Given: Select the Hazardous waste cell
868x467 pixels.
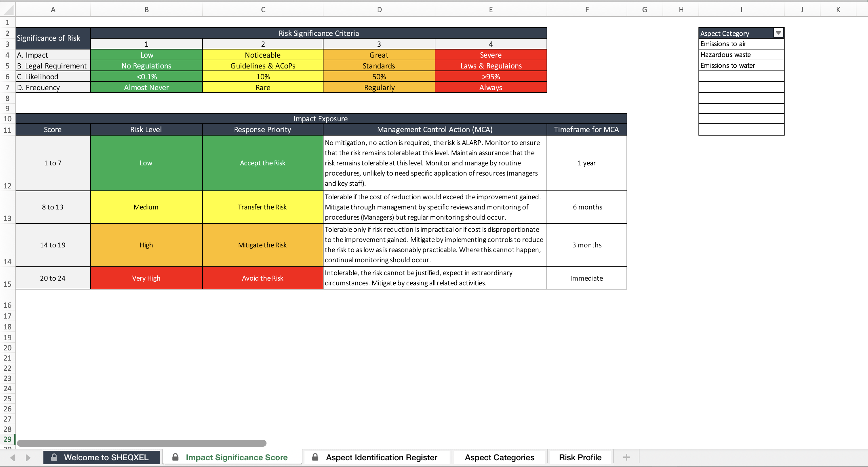Looking at the screenshot, I should coord(741,55).
